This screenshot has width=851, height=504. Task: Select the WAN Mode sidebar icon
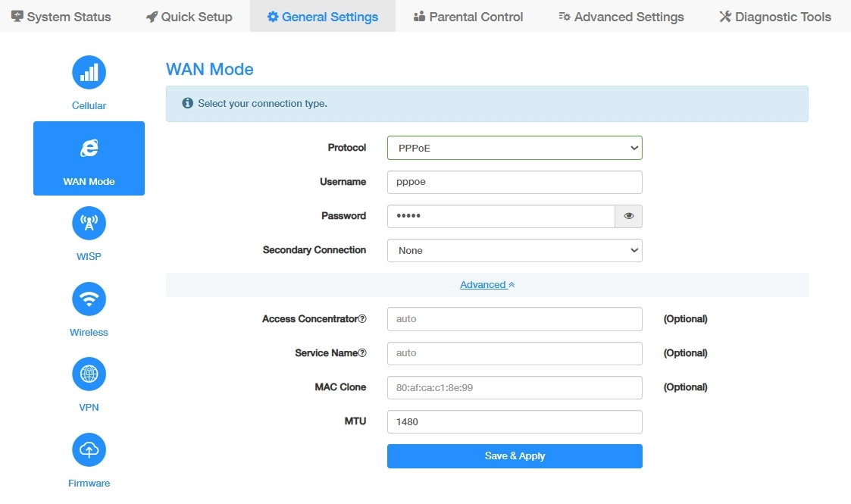(89, 149)
